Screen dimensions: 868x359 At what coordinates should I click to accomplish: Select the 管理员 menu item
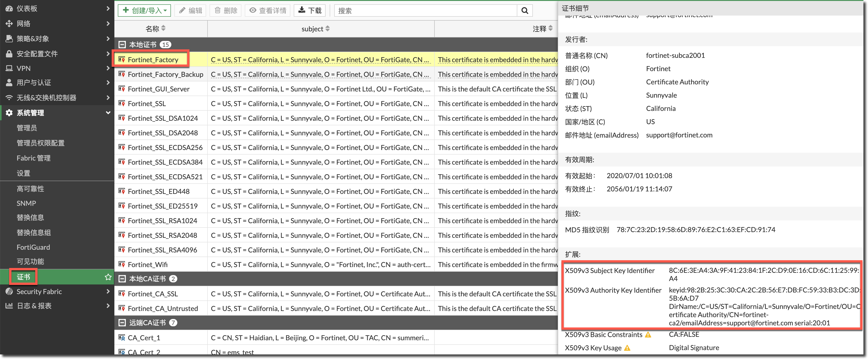point(27,128)
